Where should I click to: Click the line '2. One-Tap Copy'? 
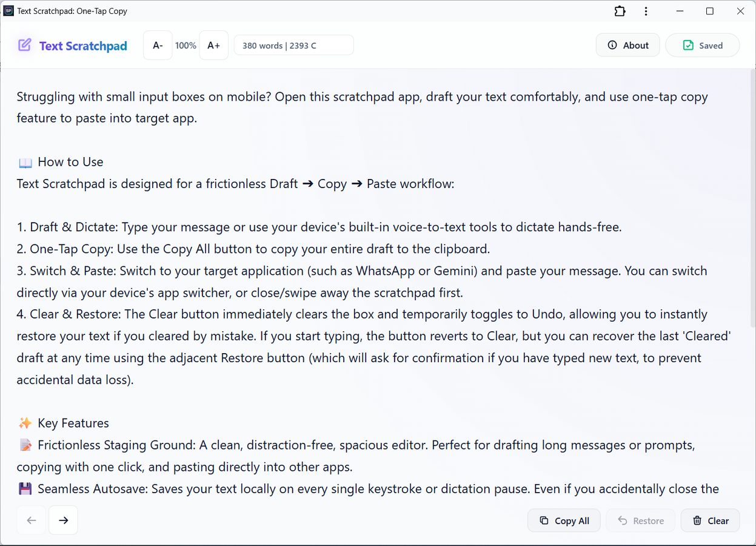(x=253, y=249)
